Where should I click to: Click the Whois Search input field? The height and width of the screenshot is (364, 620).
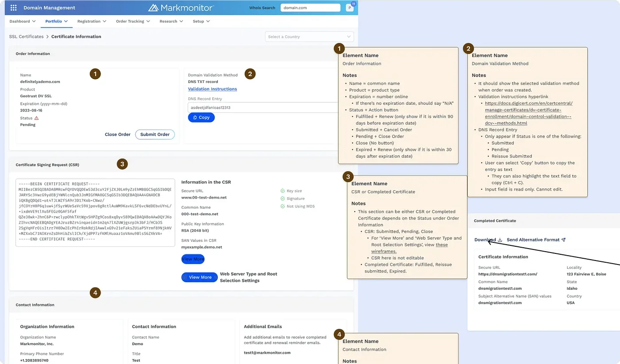310,8
